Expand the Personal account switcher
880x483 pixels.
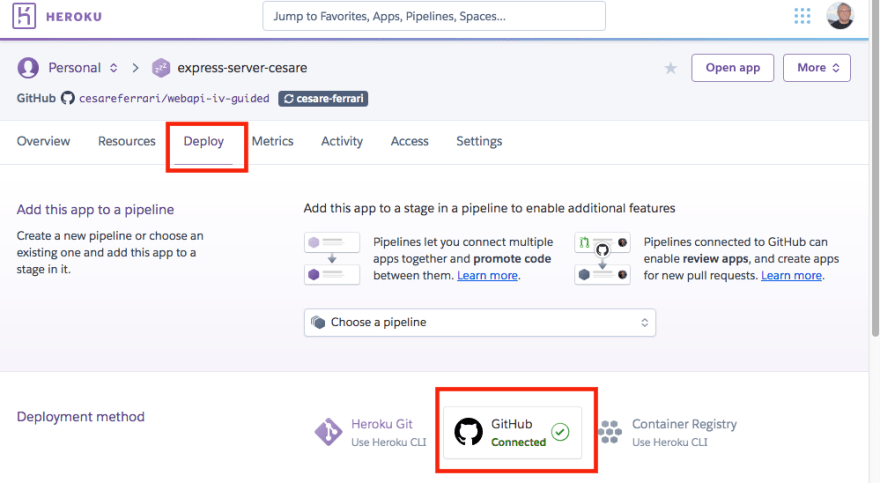click(113, 68)
